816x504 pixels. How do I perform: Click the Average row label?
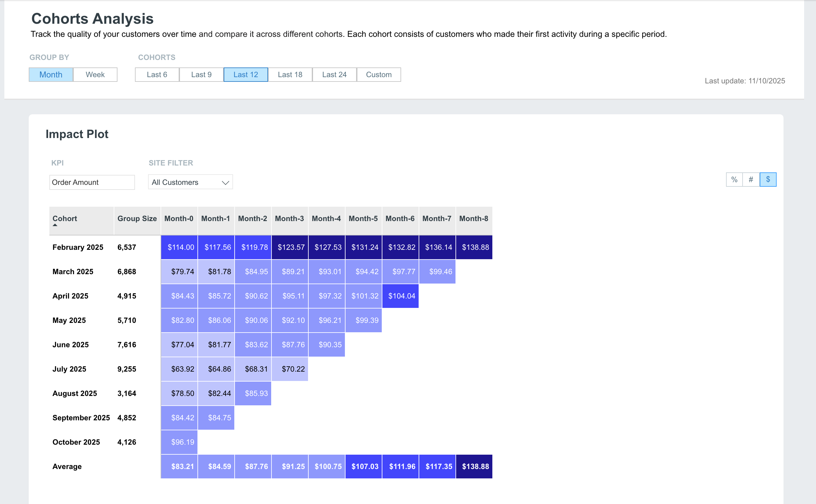(67, 466)
